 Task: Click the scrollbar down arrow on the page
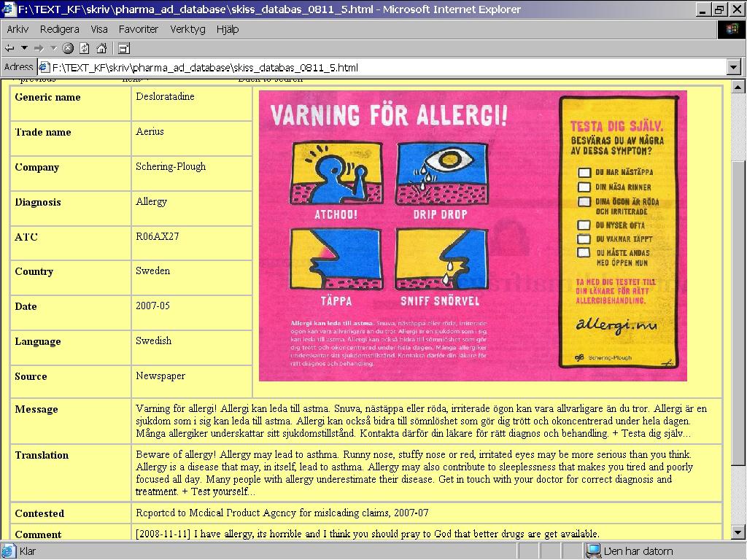coord(738,532)
